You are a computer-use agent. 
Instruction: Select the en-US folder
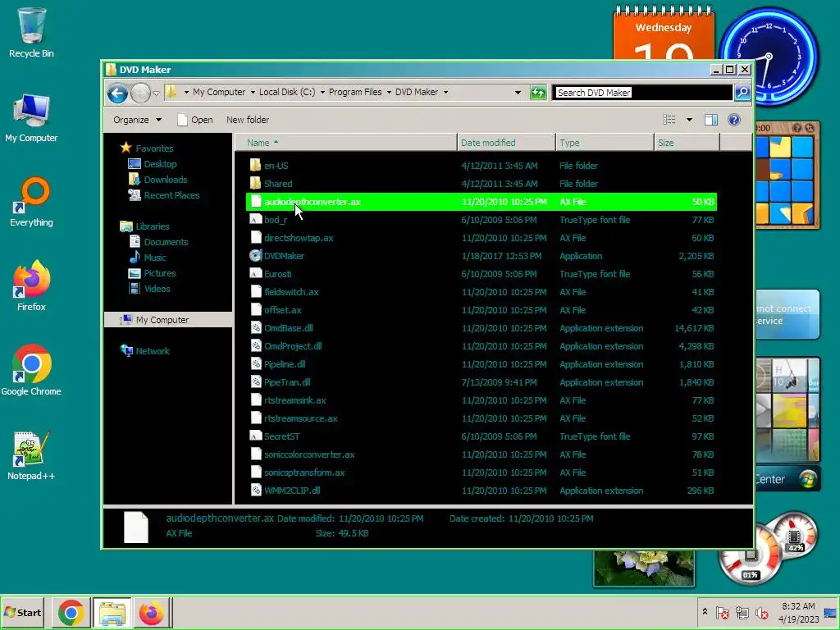[x=276, y=166]
